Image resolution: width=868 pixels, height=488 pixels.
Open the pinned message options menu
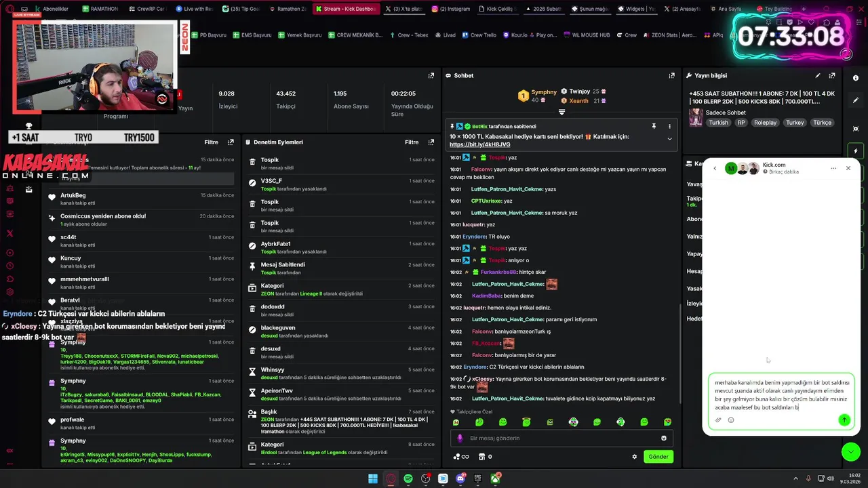(669, 126)
